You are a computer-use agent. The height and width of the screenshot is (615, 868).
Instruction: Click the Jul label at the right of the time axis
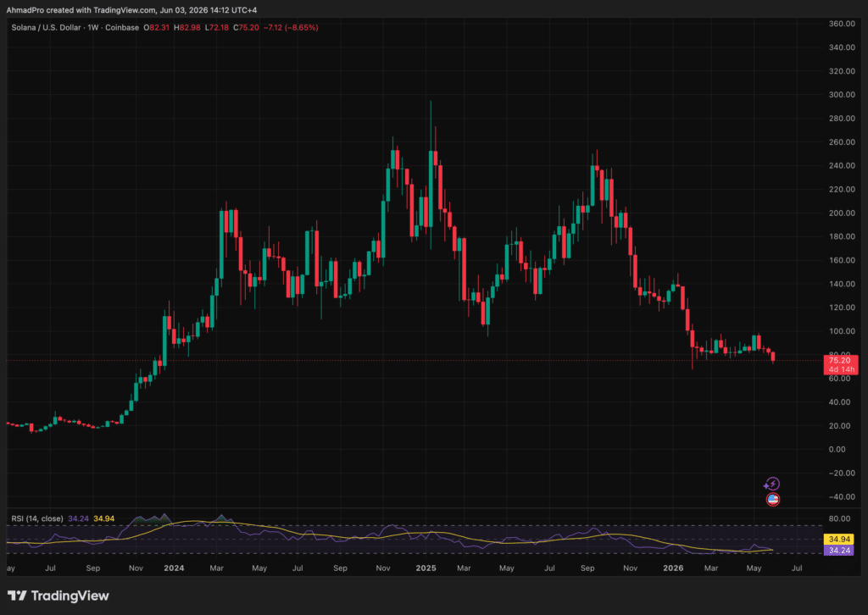coord(797,568)
